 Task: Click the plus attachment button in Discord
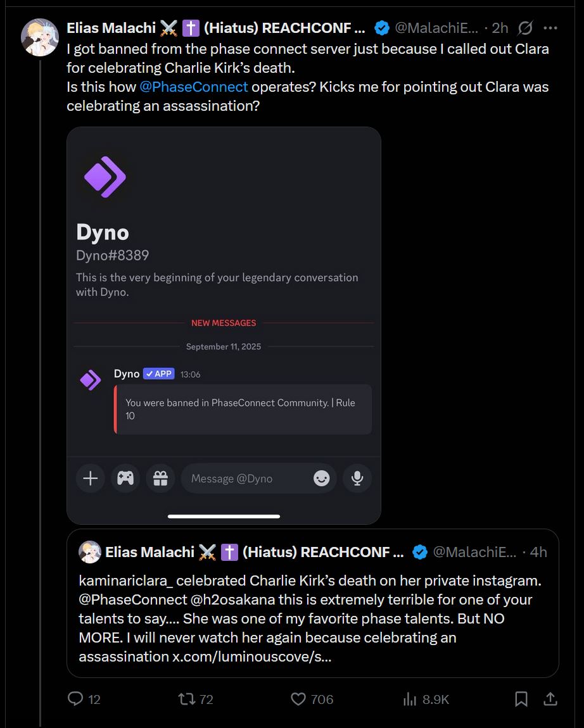91,478
